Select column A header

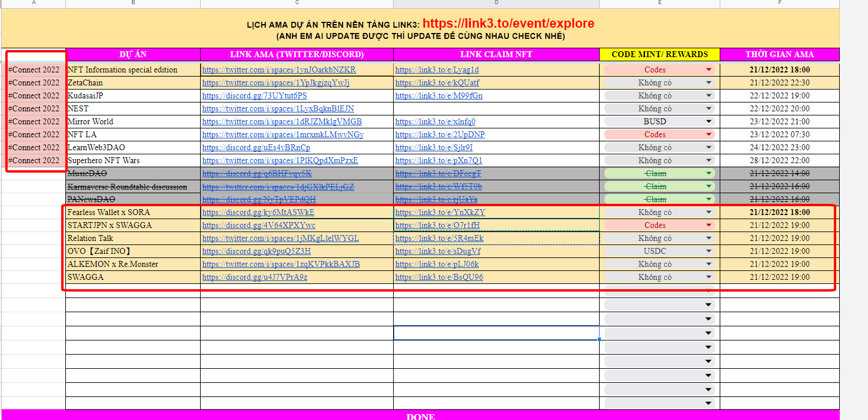(x=34, y=3)
